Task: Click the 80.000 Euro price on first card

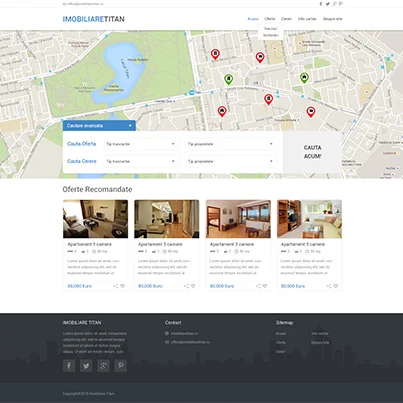Action: click(79, 286)
